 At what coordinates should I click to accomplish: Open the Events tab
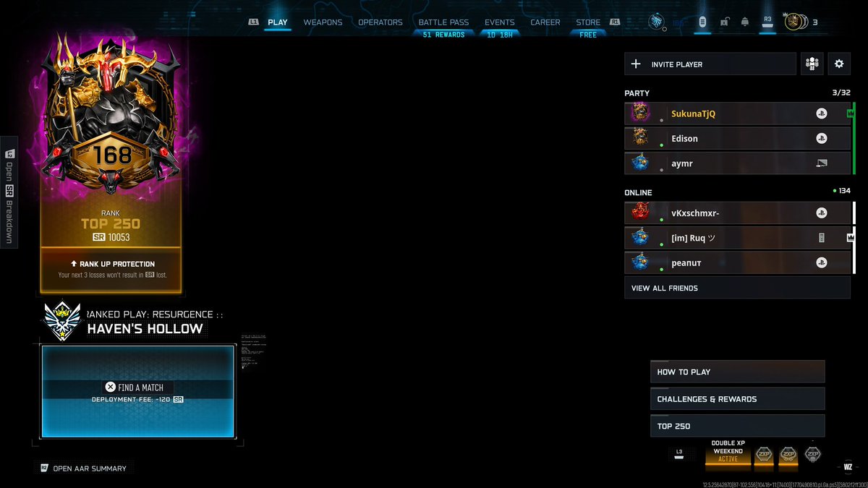(x=500, y=22)
